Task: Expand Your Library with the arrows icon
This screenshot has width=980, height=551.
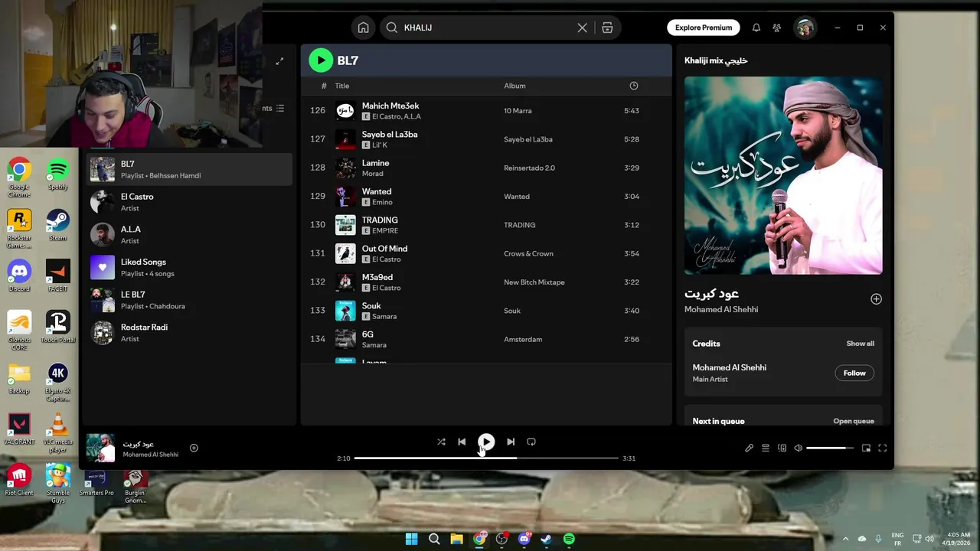Action: 279,61
